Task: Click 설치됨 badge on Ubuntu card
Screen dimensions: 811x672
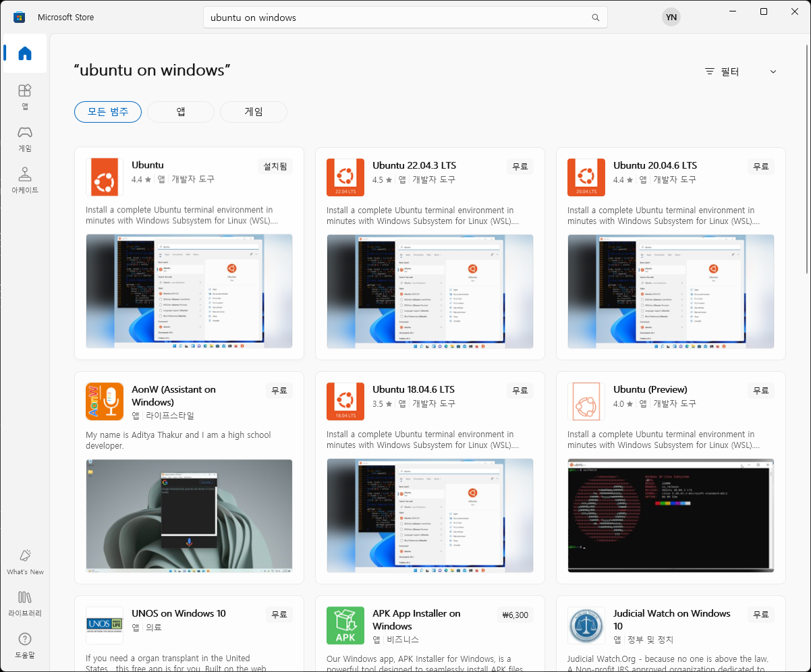Action: click(275, 167)
